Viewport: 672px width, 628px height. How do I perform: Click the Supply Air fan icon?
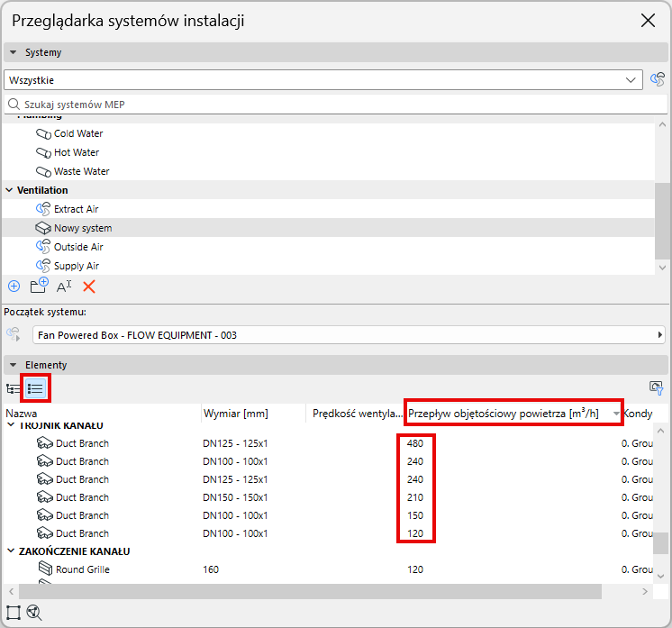click(x=43, y=266)
